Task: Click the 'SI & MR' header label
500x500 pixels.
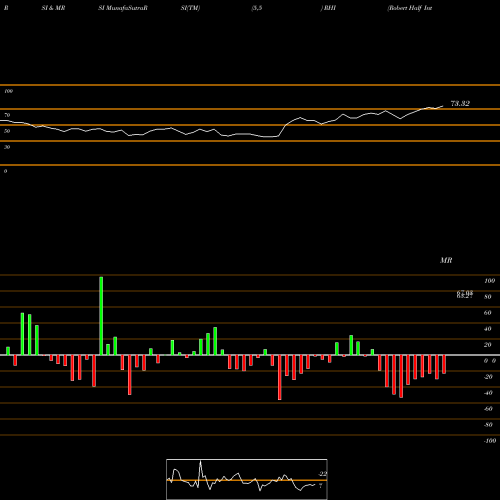Action: [53, 8]
